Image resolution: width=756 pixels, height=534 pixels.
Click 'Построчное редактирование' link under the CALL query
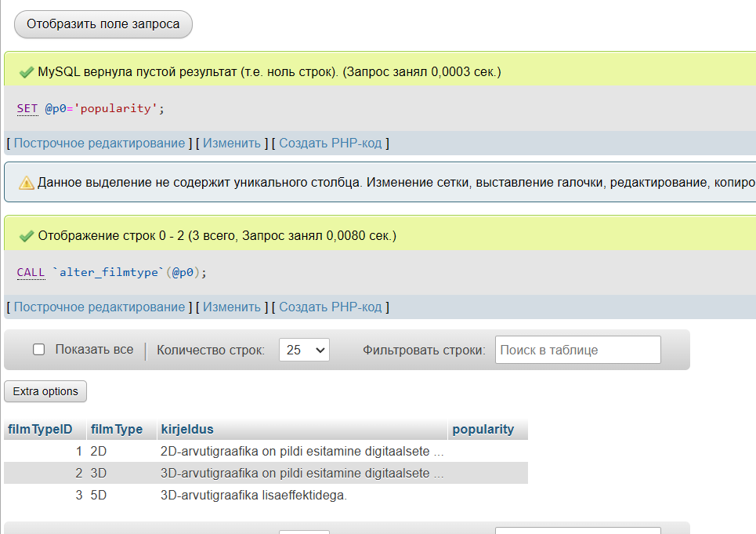(99, 307)
